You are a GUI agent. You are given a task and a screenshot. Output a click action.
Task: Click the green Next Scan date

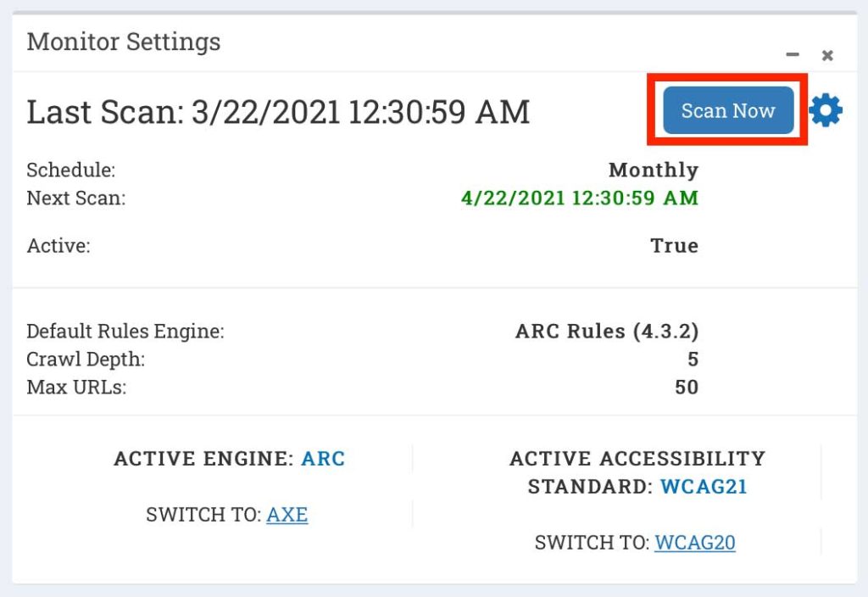[x=580, y=198]
